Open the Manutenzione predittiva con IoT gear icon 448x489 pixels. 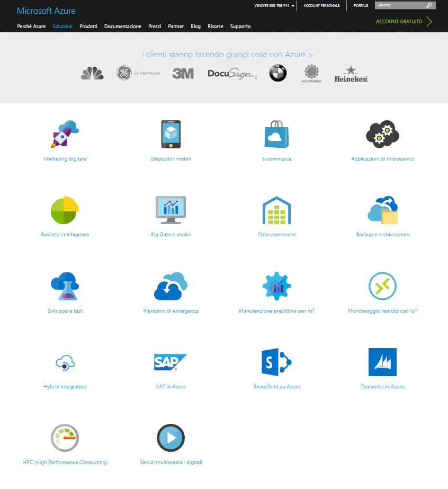(x=276, y=286)
